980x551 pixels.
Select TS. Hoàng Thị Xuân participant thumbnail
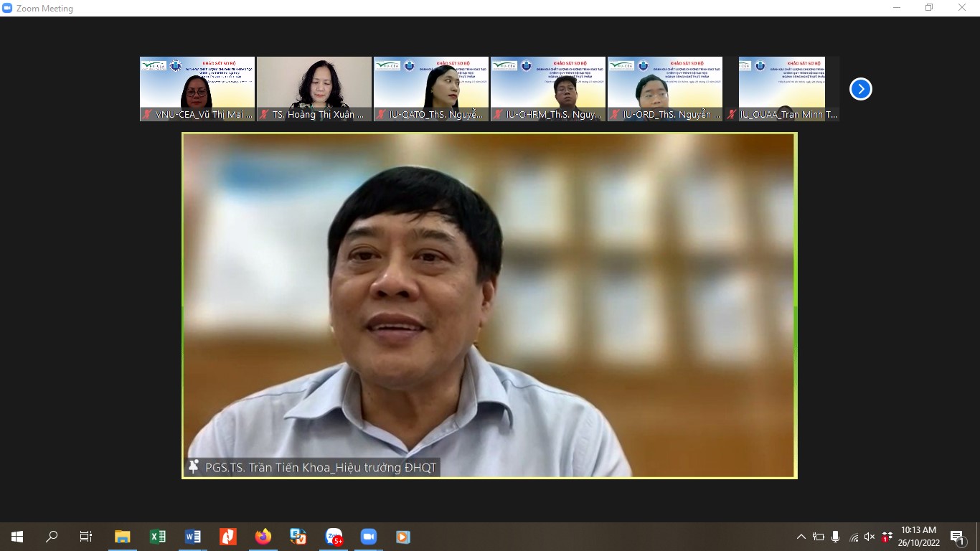click(314, 88)
